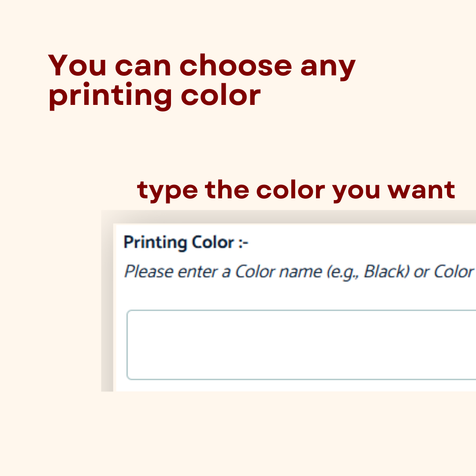
Task: Click the word "You" in the heading
Action: pyautogui.click(x=78, y=66)
